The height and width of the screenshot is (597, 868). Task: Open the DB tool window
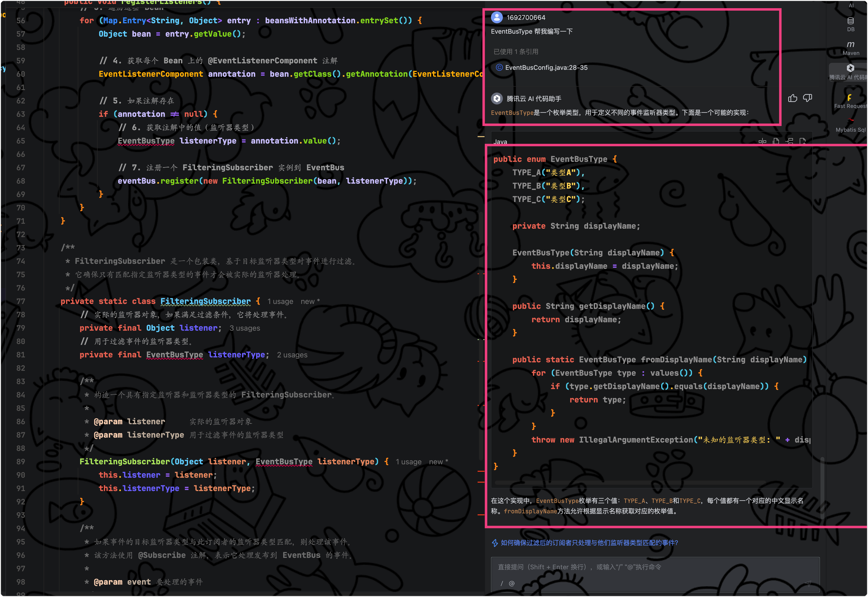point(850,24)
